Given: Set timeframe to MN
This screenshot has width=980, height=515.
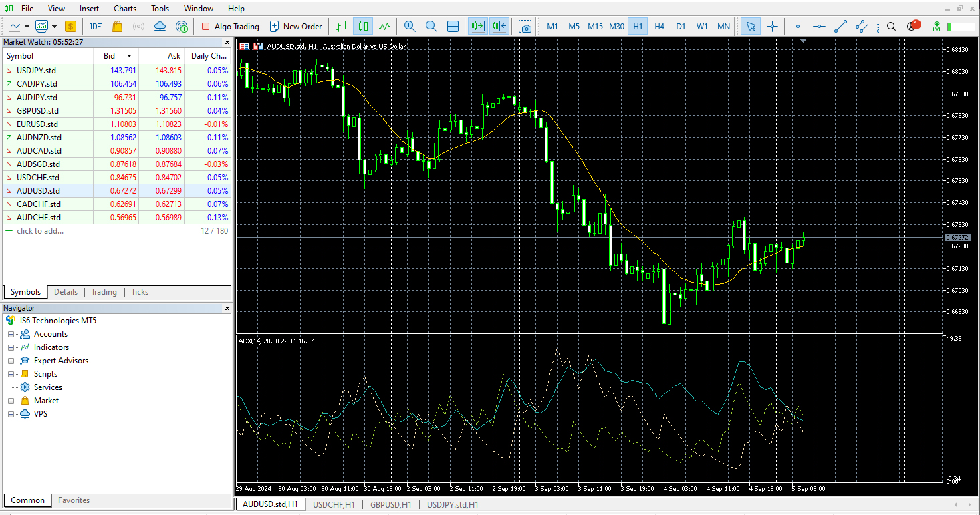Looking at the screenshot, I should (723, 27).
